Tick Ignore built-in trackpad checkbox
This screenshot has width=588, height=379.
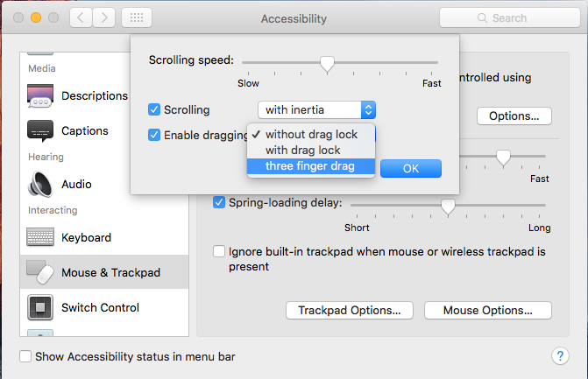coord(219,251)
